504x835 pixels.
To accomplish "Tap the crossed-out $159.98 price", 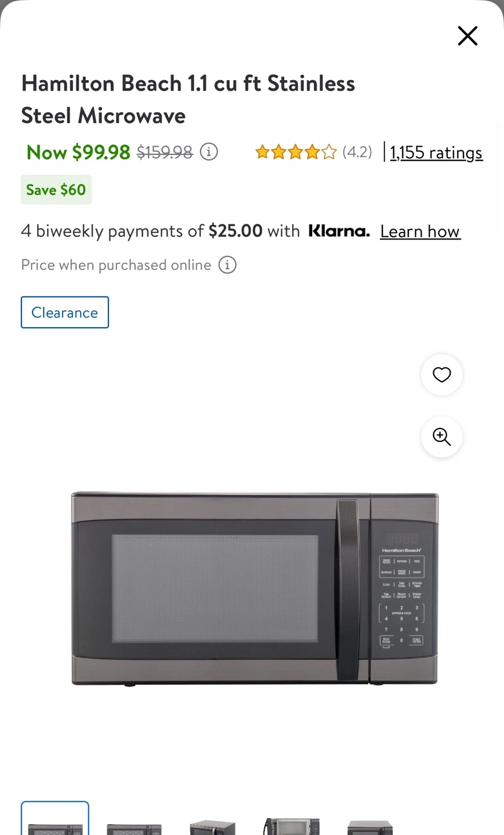I will [165, 152].
